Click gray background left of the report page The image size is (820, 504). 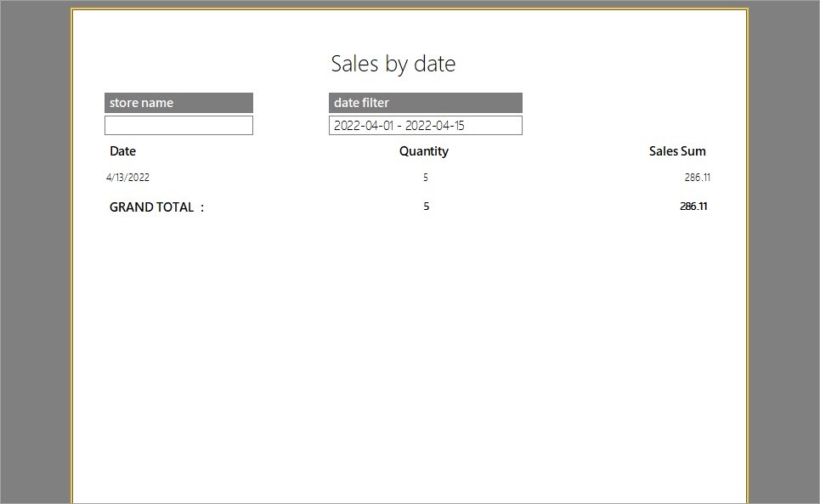pos(34,255)
